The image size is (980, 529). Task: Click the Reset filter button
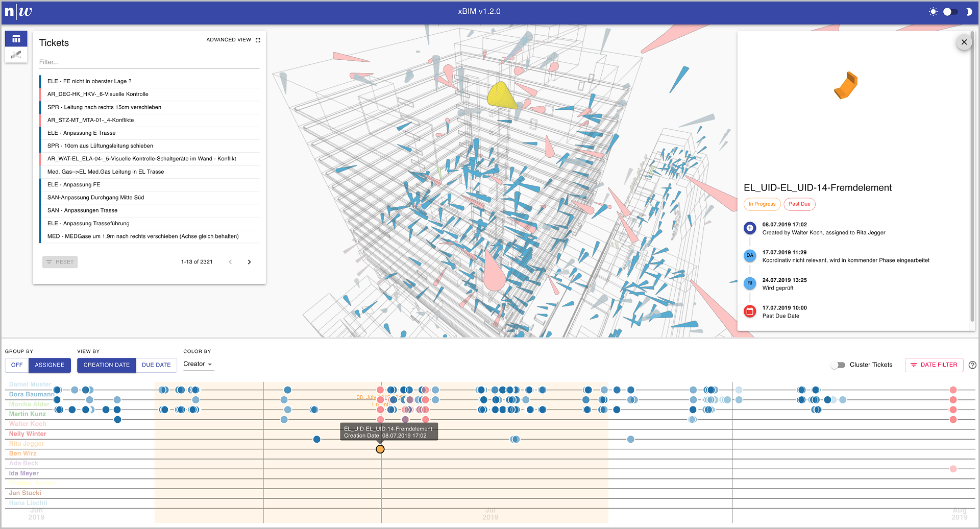coord(60,262)
